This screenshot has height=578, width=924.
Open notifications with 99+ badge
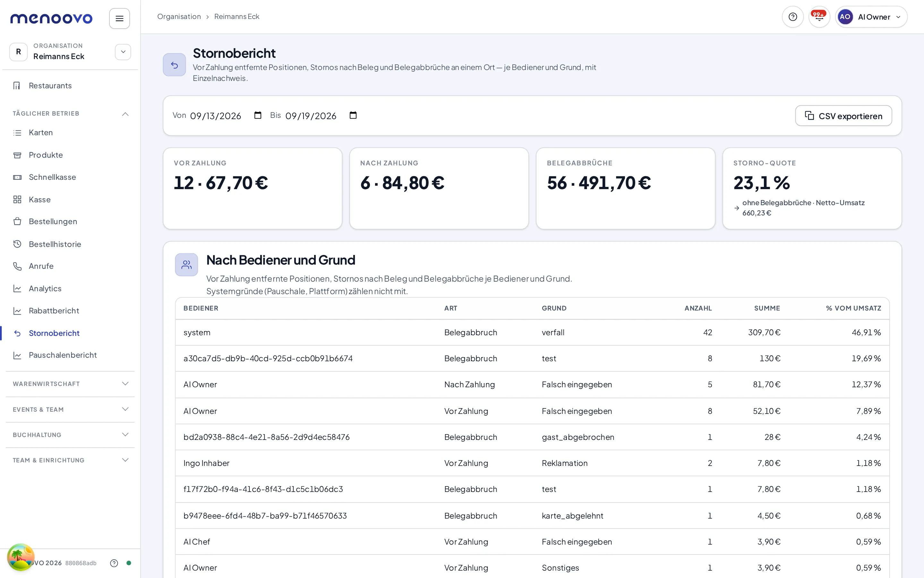point(819,17)
